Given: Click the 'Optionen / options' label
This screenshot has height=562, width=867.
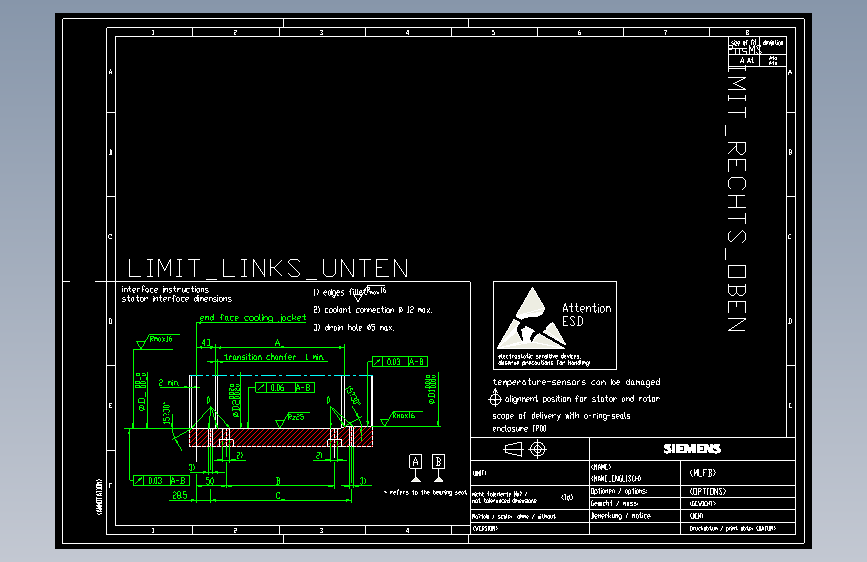Looking at the screenshot, I should point(619,491).
